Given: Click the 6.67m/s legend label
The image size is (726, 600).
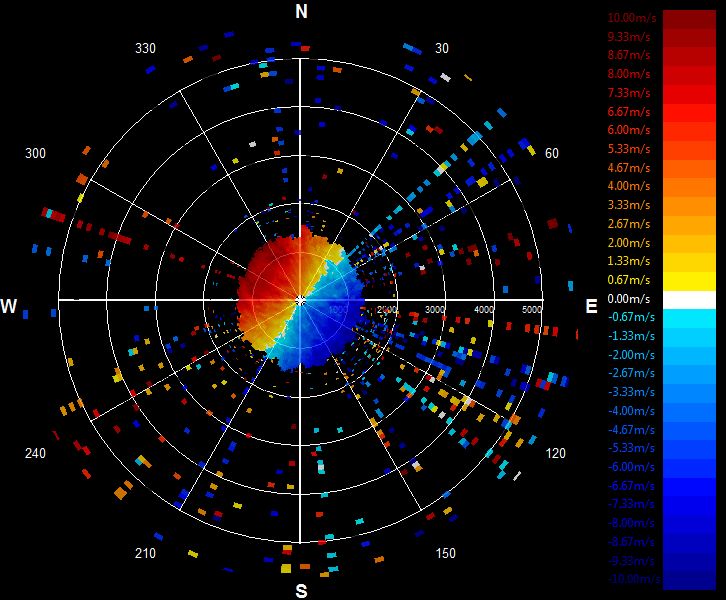Looking at the screenshot, I should point(629,112).
